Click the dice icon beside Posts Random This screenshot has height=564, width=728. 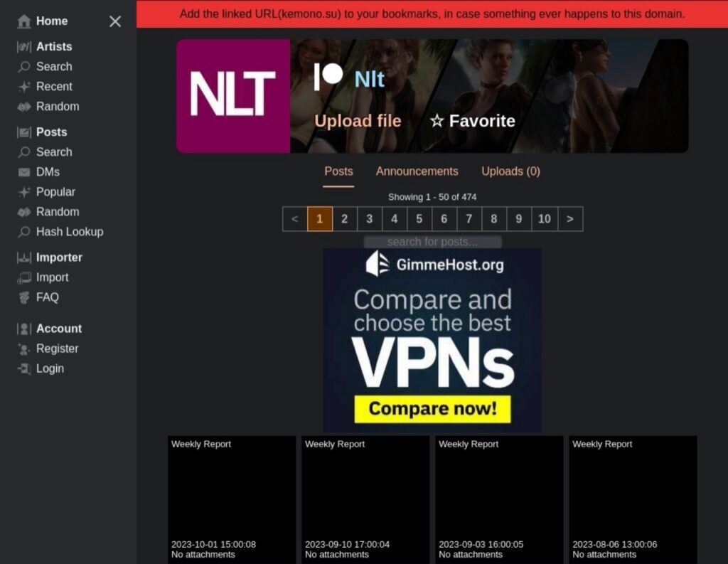(23, 213)
